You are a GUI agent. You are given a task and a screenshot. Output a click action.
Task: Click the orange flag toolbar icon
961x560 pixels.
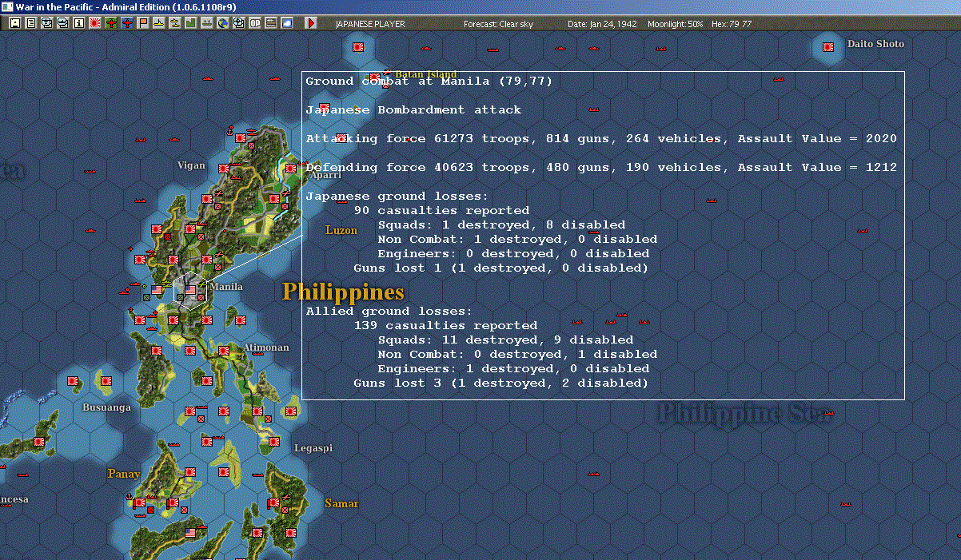pyautogui.click(x=143, y=23)
